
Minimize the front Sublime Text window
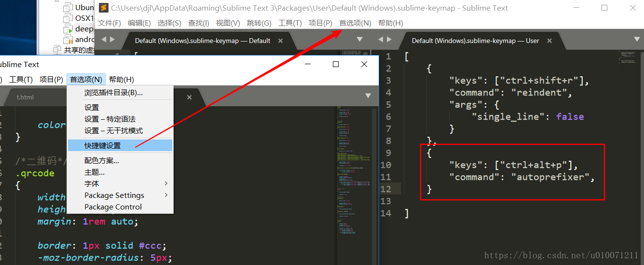(308, 64)
